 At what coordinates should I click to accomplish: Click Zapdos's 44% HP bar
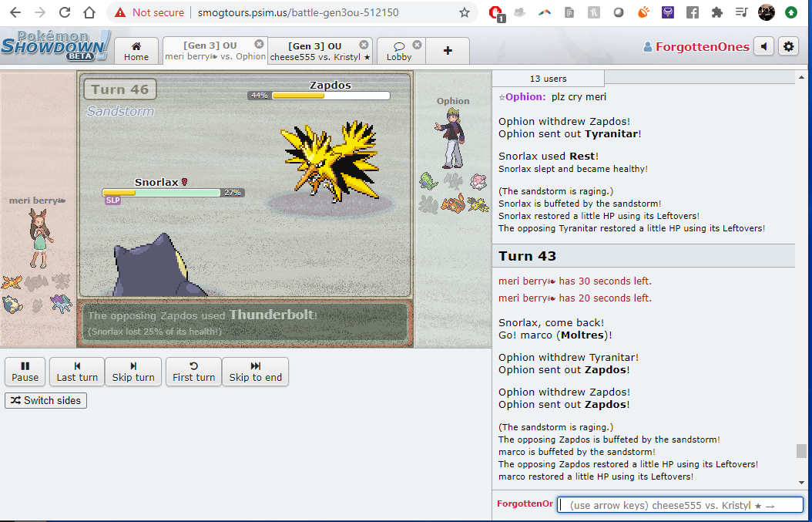coord(318,96)
